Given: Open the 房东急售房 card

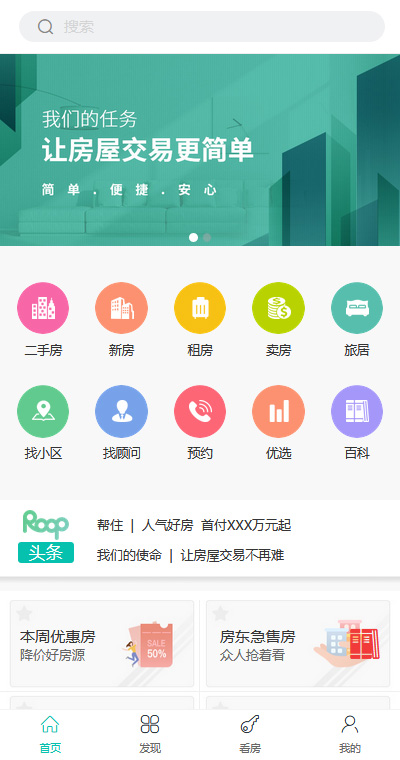Looking at the screenshot, I should 298,644.
